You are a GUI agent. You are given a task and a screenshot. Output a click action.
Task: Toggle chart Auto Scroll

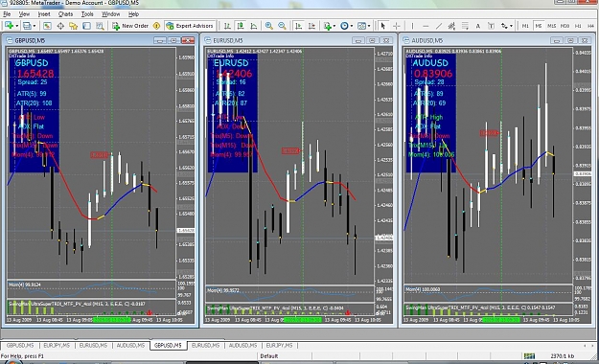[299, 26]
